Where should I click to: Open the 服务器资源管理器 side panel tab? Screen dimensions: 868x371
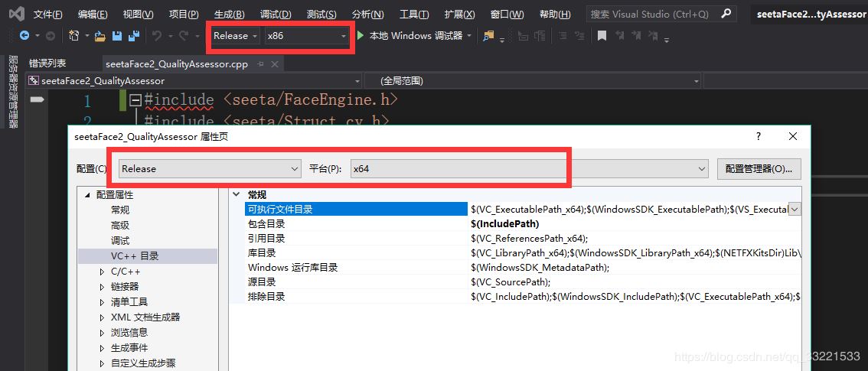(x=14, y=91)
